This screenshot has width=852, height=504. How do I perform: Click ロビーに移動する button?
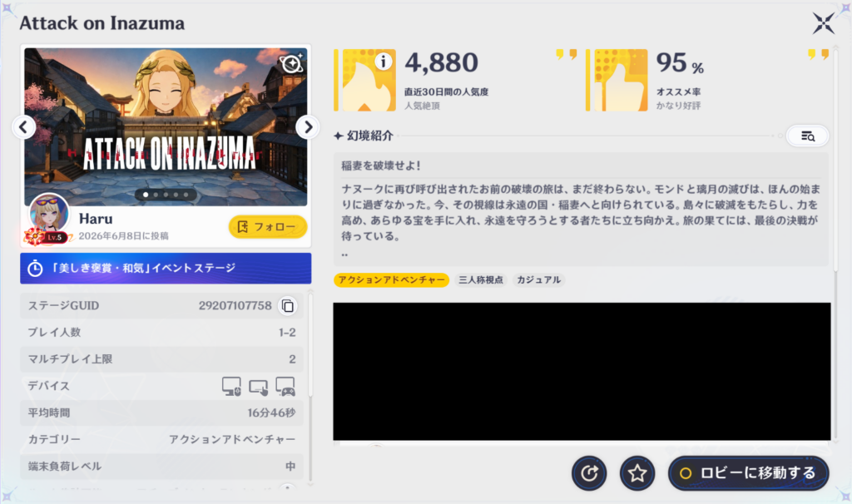749,473
